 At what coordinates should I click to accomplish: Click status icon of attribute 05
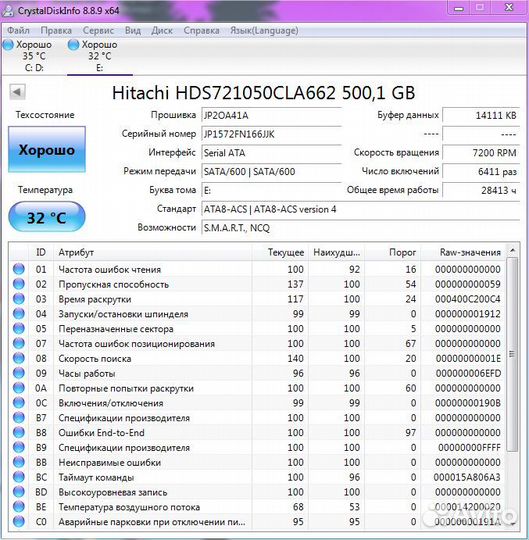pos(19,328)
